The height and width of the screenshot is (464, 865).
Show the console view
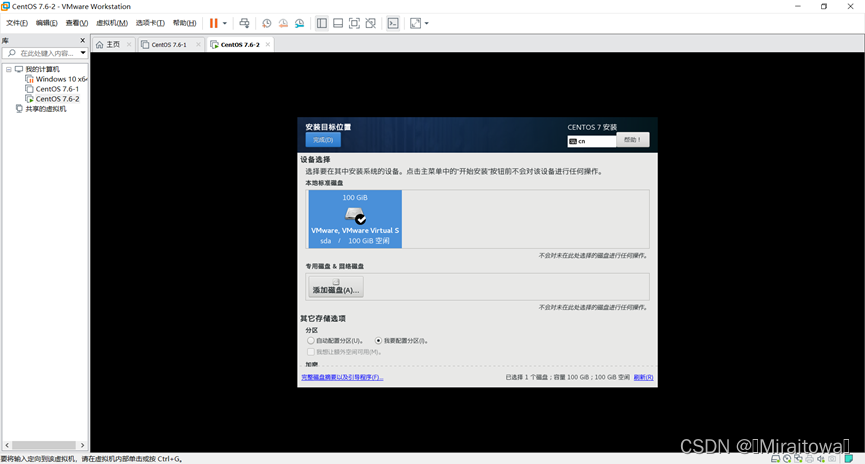[393, 23]
